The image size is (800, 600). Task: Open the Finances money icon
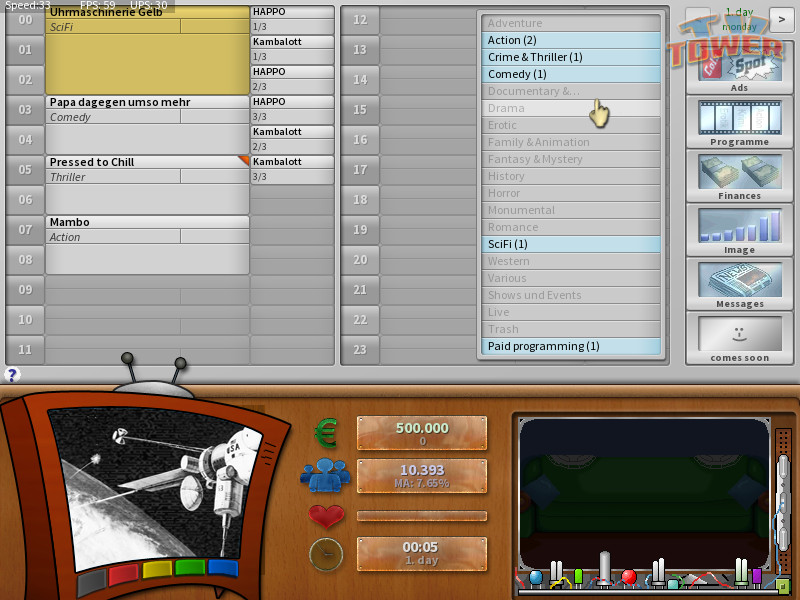tap(739, 177)
